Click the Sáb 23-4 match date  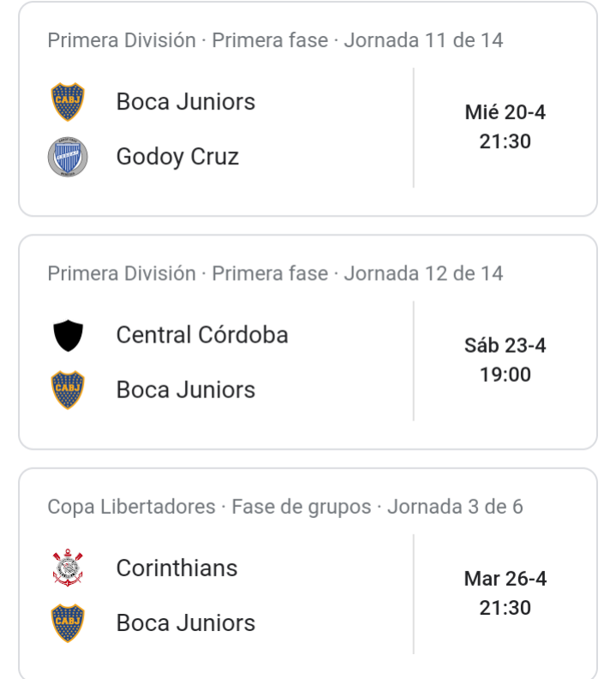pyautogui.click(x=505, y=346)
